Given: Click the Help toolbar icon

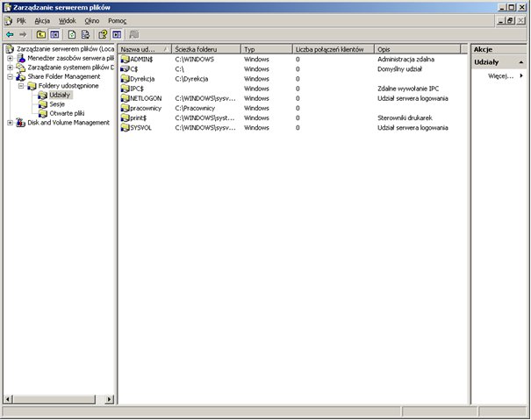Looking at the screenshot, I should pos(103,34).
